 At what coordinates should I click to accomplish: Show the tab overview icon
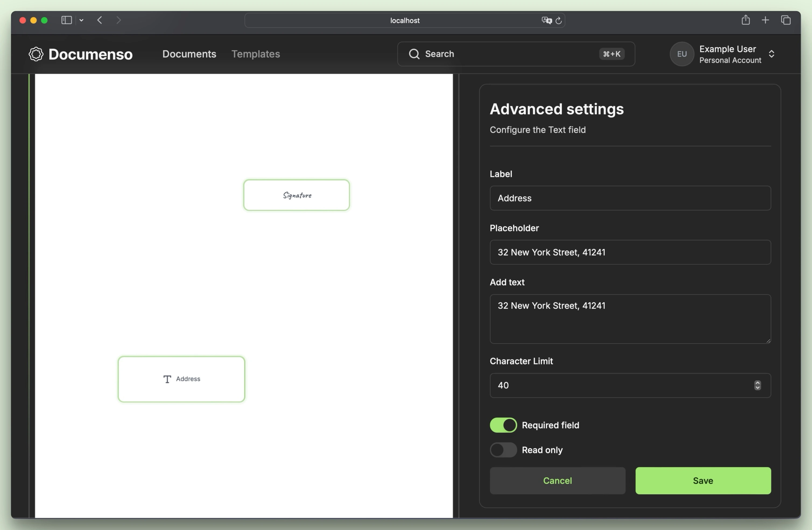[786, 20]
